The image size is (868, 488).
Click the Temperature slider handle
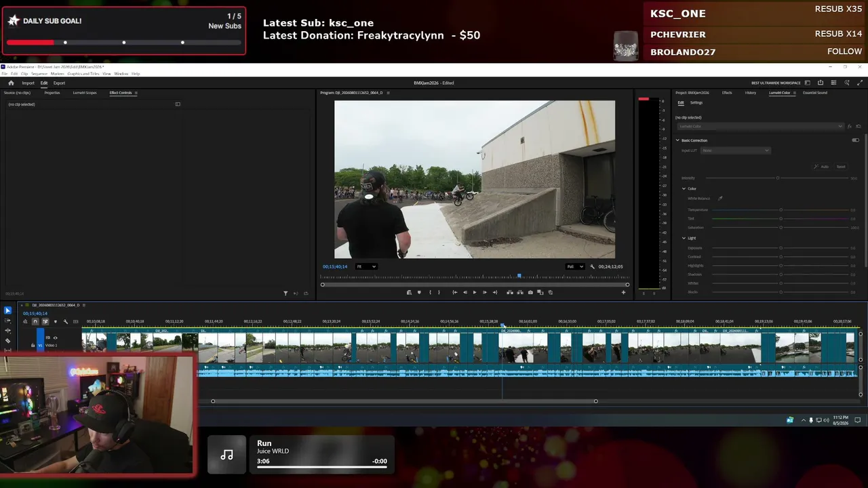click(x=781, y=210)
